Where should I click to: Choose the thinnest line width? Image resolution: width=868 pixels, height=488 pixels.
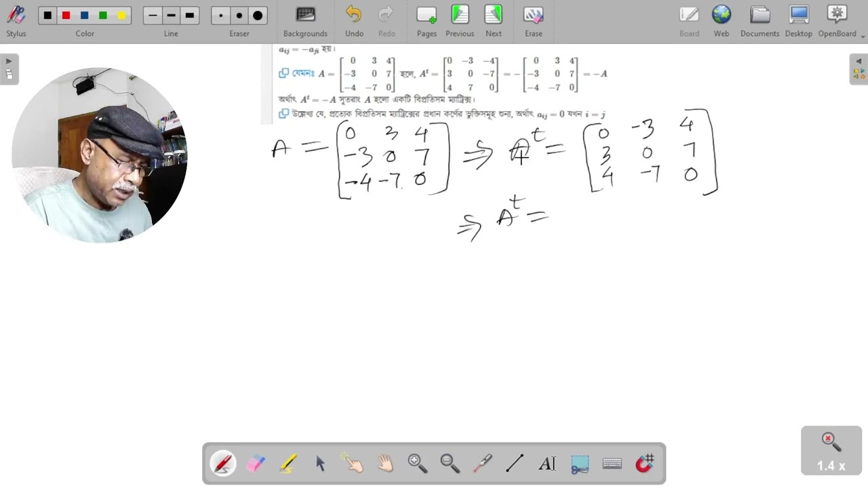pyautogui.click(x=153, y=16)
